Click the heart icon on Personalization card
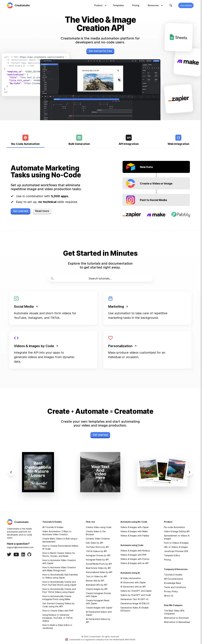 [110, 338]
